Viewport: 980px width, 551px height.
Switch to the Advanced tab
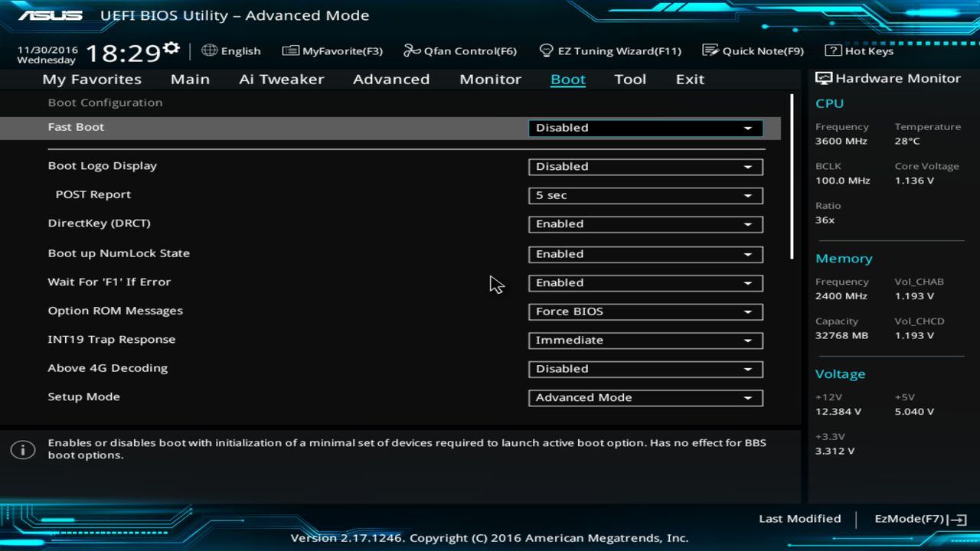pos(391,79)
